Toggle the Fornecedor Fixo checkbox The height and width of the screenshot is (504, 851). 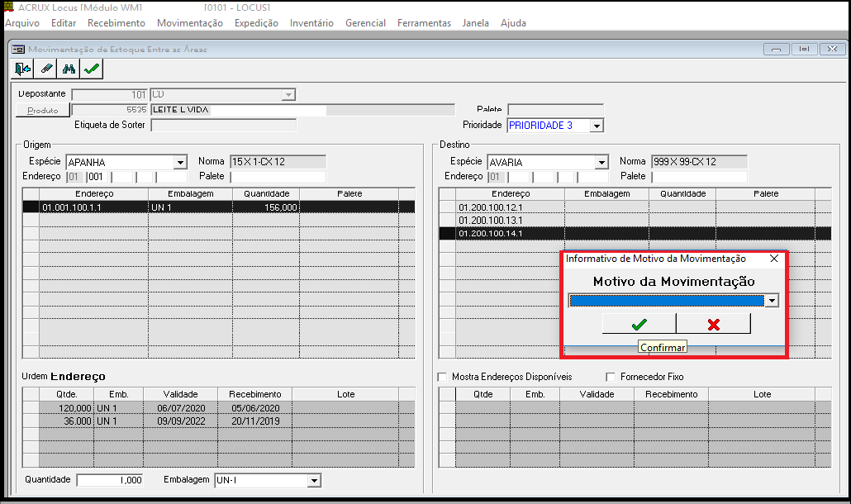[x=611, y=377]
